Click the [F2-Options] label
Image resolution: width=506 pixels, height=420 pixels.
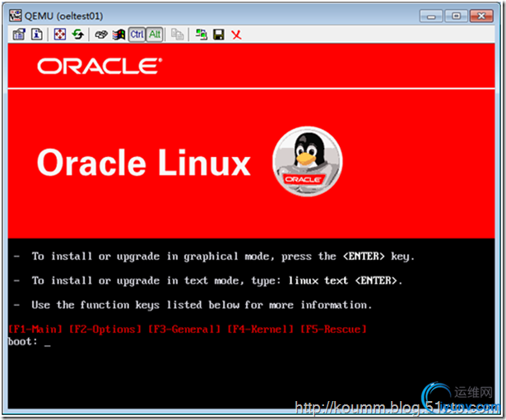click(x=105, y=329)
